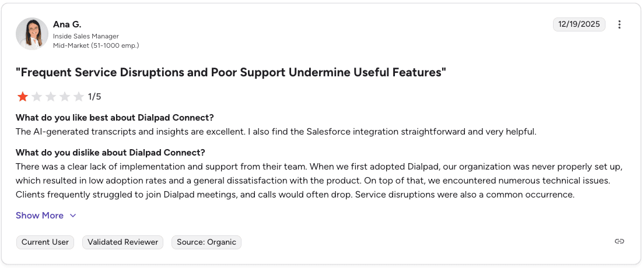This screenshot has width=644, height=268.
Task: Select the Source: Organic tag
Action: click(x=206, y=242)
